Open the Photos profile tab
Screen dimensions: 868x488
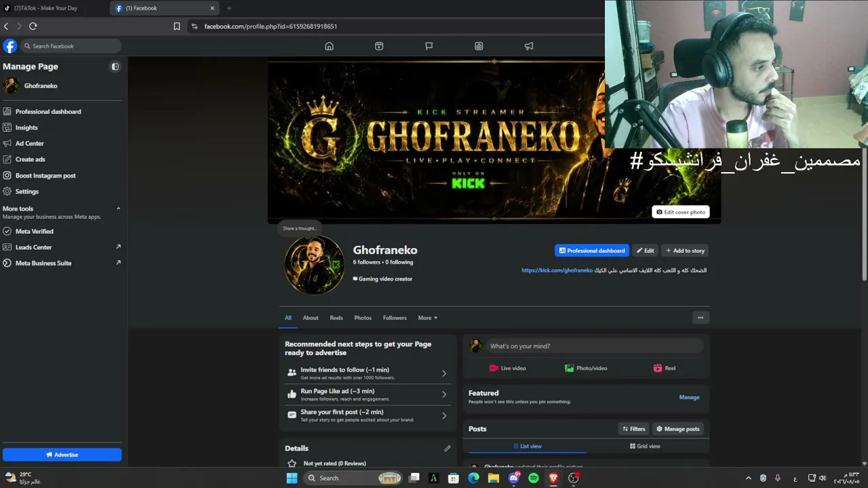pos(363,318)
